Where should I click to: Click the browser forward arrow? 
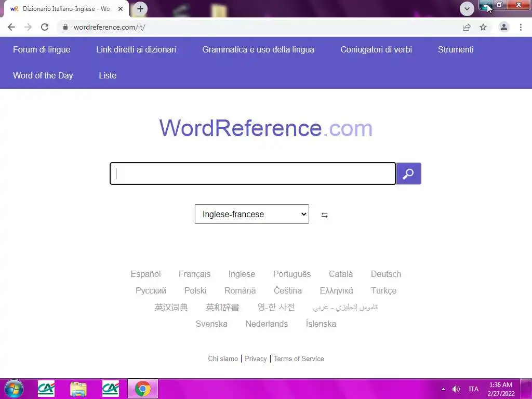[28, 27]
